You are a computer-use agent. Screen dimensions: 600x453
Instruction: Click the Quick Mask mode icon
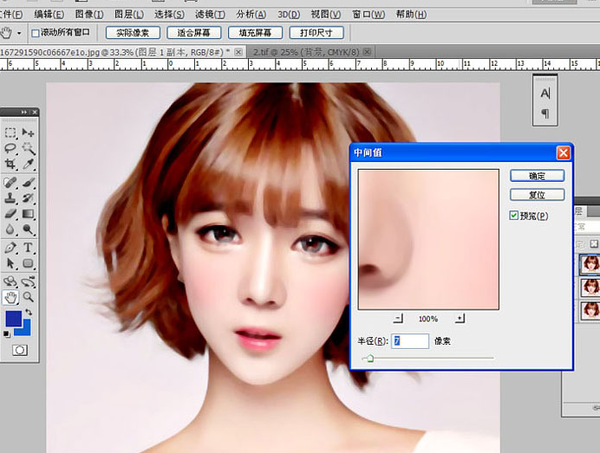pos(19,350)
